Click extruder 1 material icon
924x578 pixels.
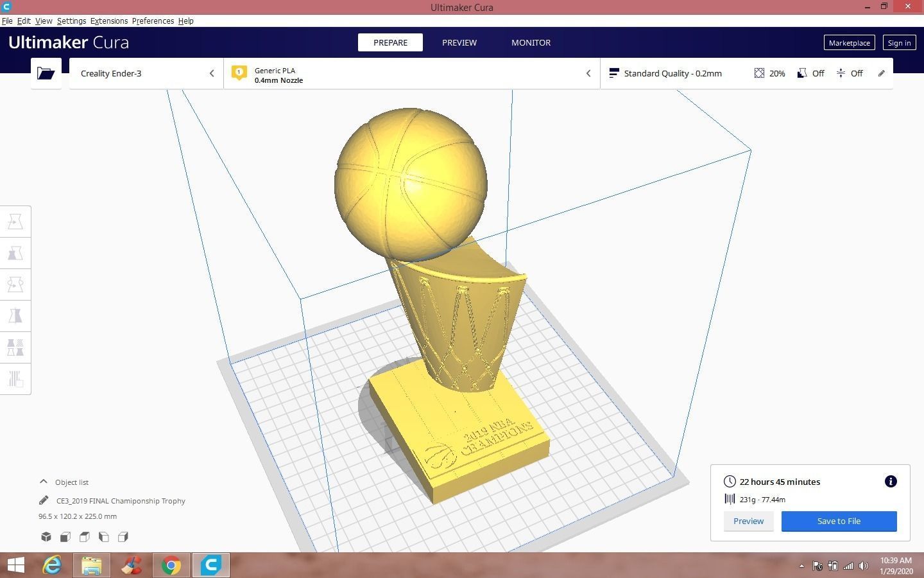pos(239,73)
